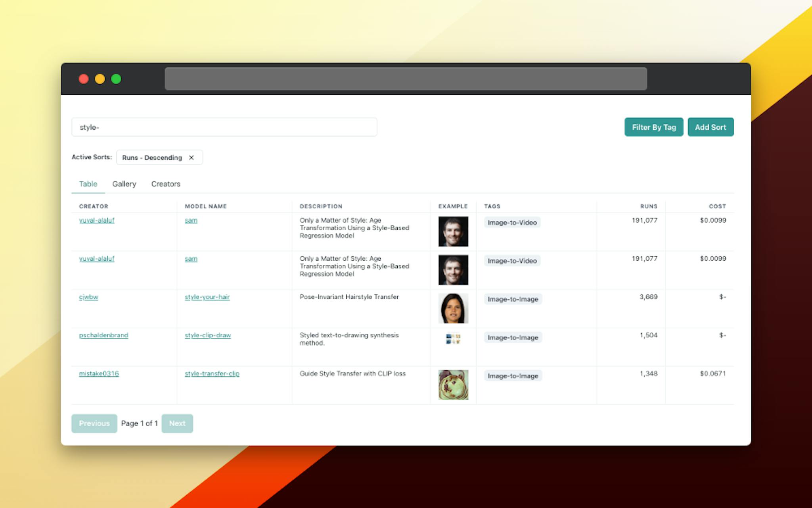Click the Image-to-Video tag on first row
The image size is (812, 508).
click(513, 221)
